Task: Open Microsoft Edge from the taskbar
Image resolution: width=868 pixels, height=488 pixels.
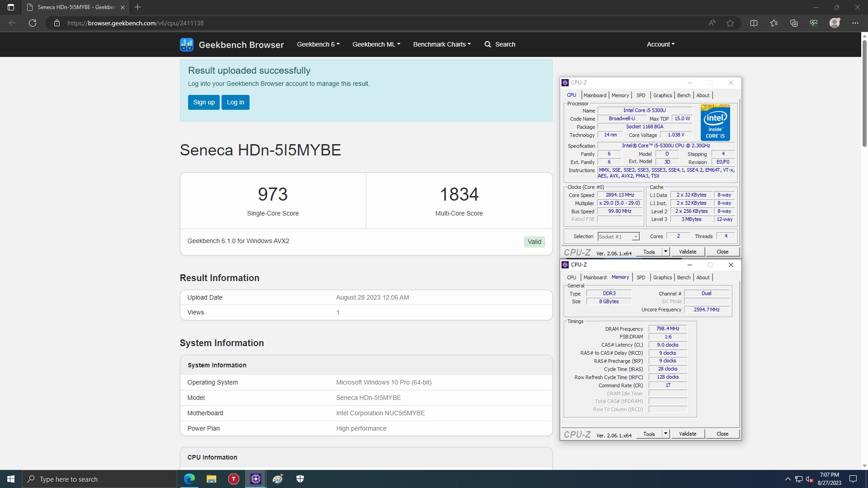Action: point(189,479)
